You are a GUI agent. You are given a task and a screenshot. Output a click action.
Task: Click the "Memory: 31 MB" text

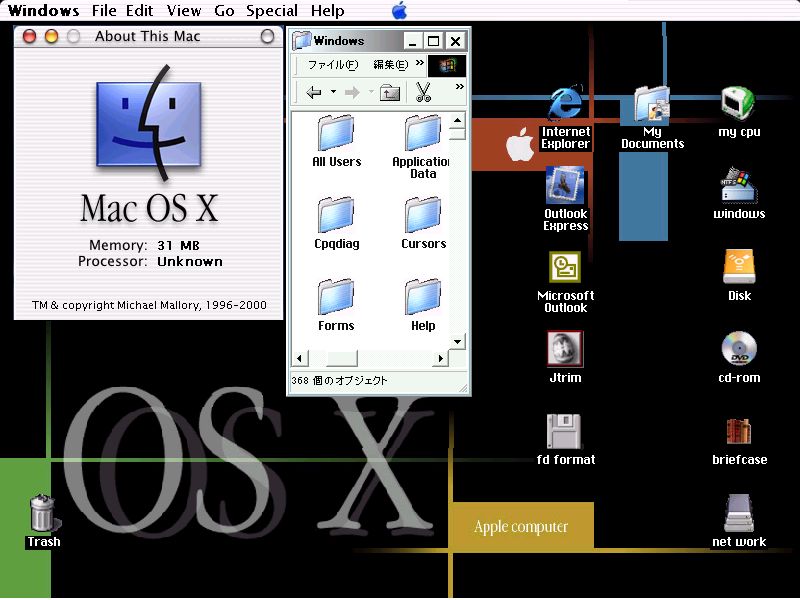click(x=144, y=245)
